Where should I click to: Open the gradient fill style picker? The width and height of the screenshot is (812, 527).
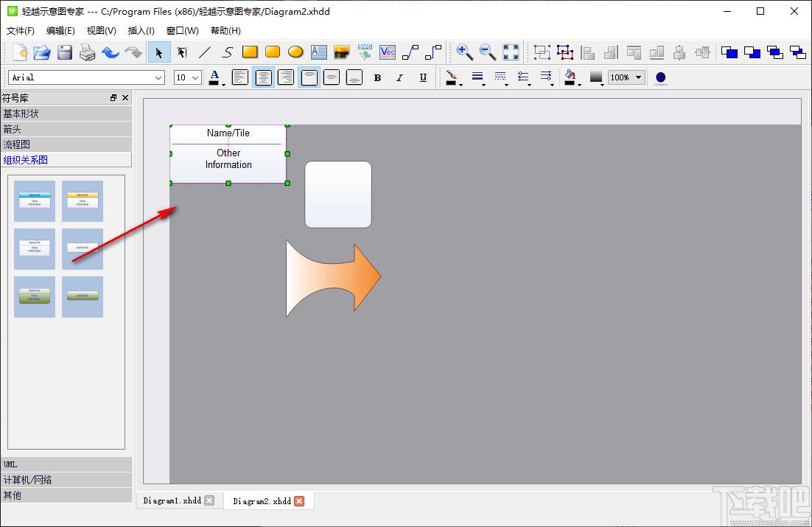click(596, 77)
